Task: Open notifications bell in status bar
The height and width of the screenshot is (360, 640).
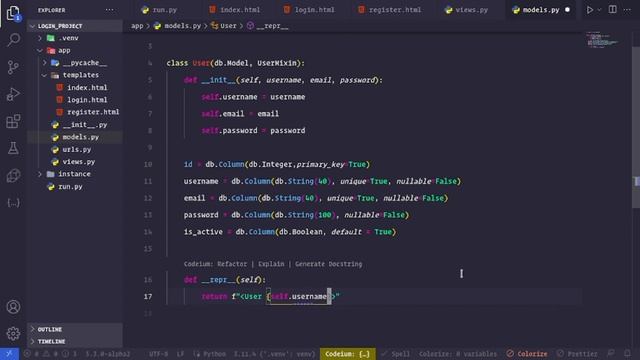Action: click(x=627, y=353)
